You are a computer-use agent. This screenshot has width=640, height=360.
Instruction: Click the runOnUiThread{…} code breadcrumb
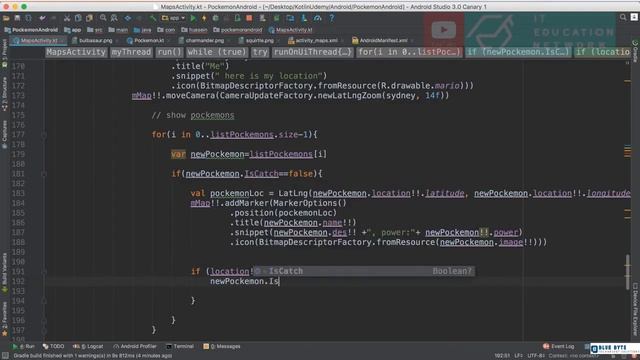pos(313,52)
